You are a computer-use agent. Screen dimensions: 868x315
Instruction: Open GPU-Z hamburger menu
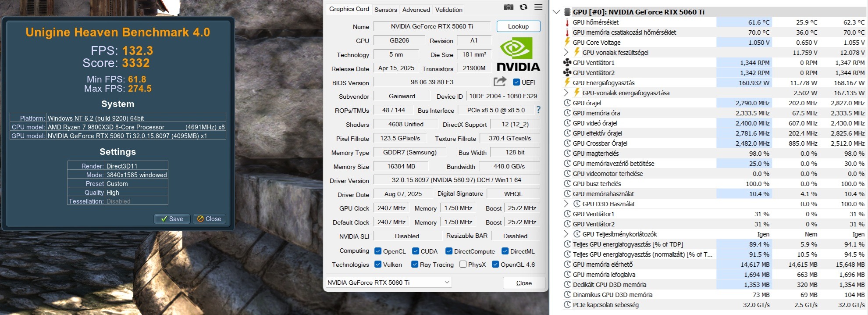[538, 7]
